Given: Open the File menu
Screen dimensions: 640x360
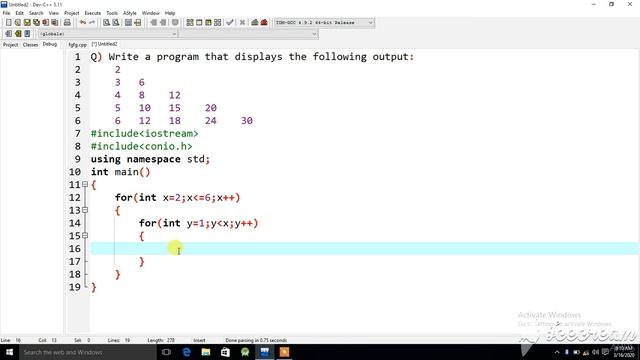Looking at the screenshot, I should tap(7, 13).
